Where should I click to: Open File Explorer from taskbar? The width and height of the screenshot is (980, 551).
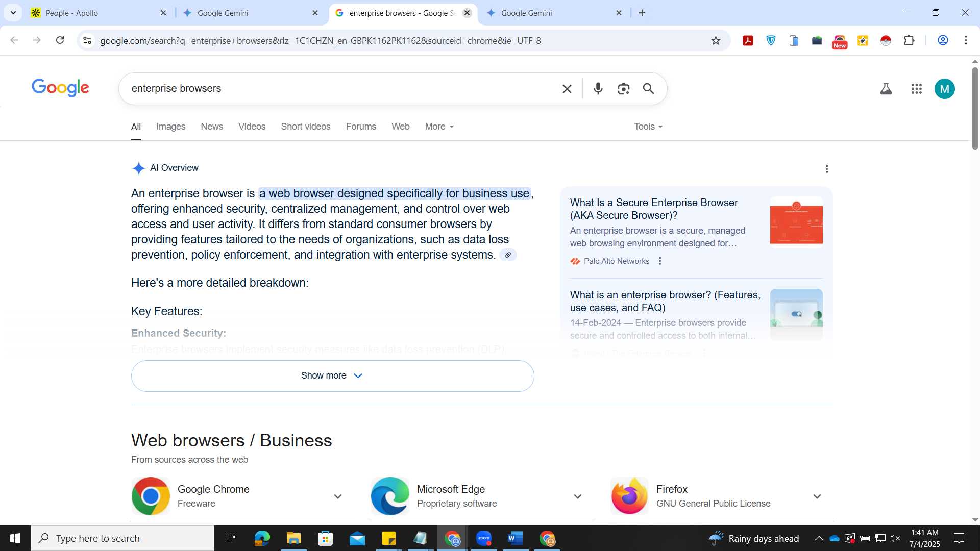(293, 538)
